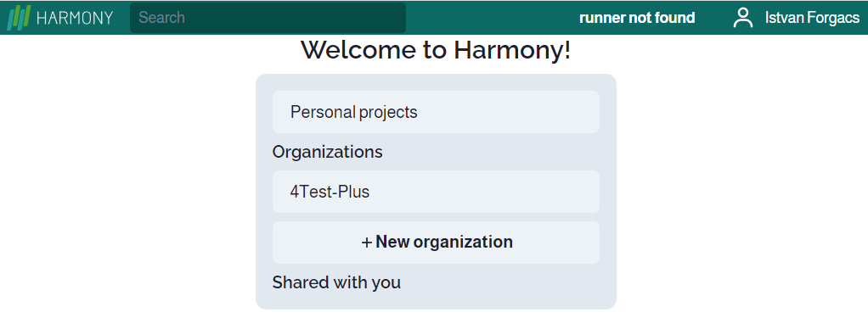
Task: Select the HARMONY wordmark in header
Action: [x=75, y=18]
